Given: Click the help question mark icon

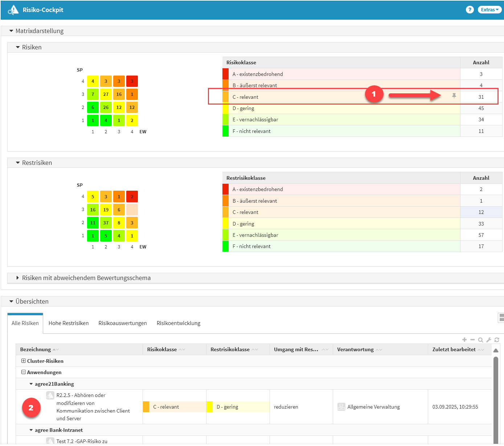Looking at the screenshot, I should click(470, 10).
